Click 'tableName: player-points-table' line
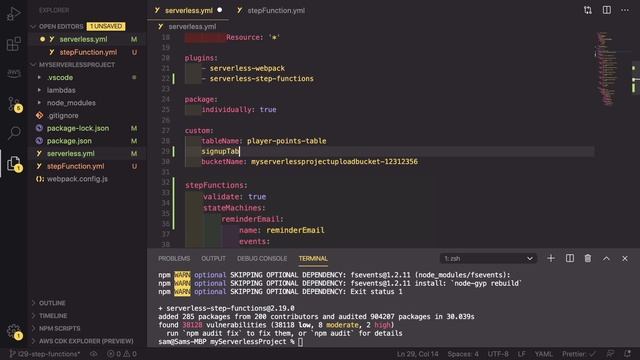 click(264, 141)
